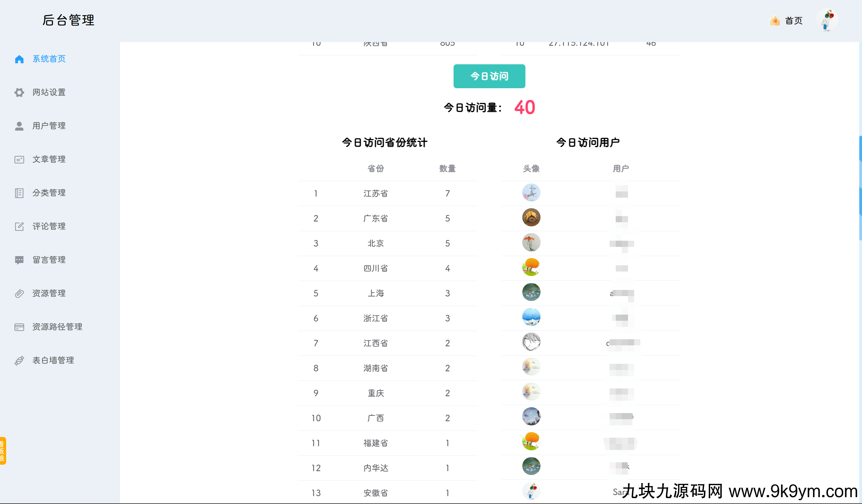Click the chat bubble icon for 留言管理

pyautogui.click(x=19, y=260)
